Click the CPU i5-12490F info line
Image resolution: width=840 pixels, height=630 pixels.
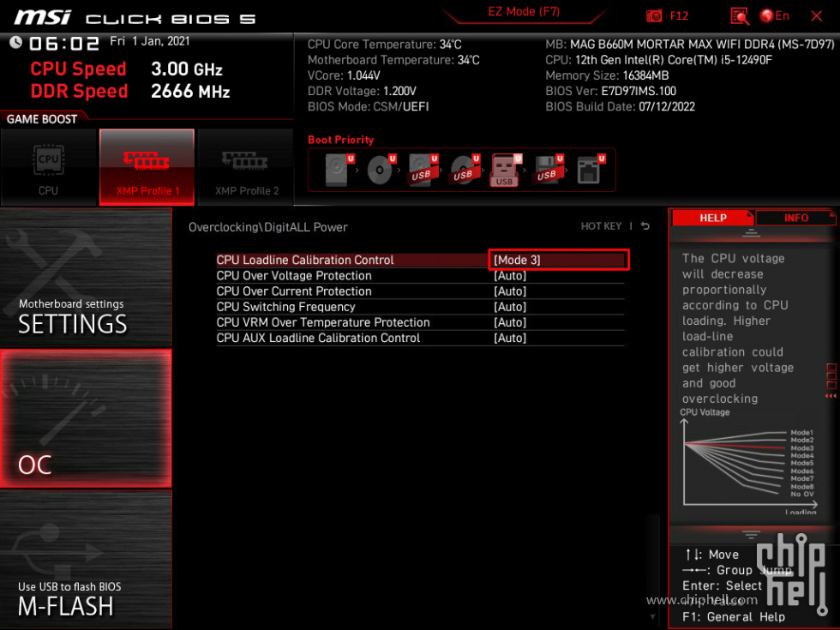pos(658,60)
